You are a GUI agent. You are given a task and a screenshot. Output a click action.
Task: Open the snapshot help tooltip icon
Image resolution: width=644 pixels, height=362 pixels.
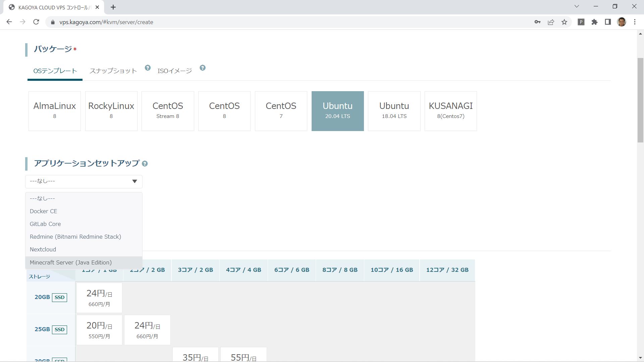click(x=148, y=68)
